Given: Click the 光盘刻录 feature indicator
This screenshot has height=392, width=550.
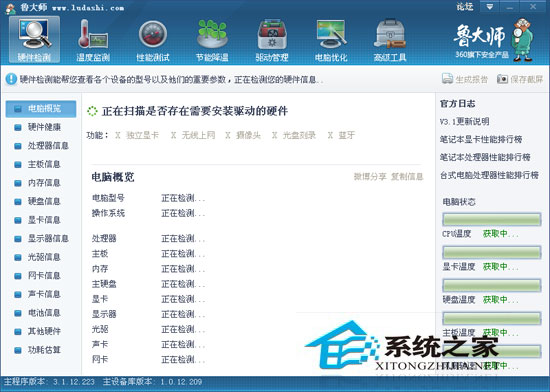Looking at the screenshot, I should pyautogui.click(x=294, y=135).
